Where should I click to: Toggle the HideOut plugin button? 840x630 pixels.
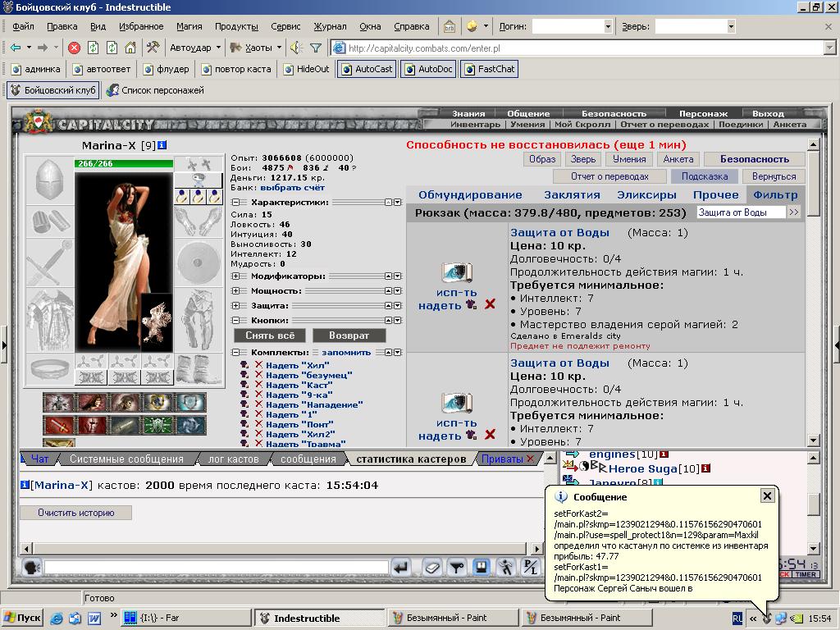[x=307, y=69]
